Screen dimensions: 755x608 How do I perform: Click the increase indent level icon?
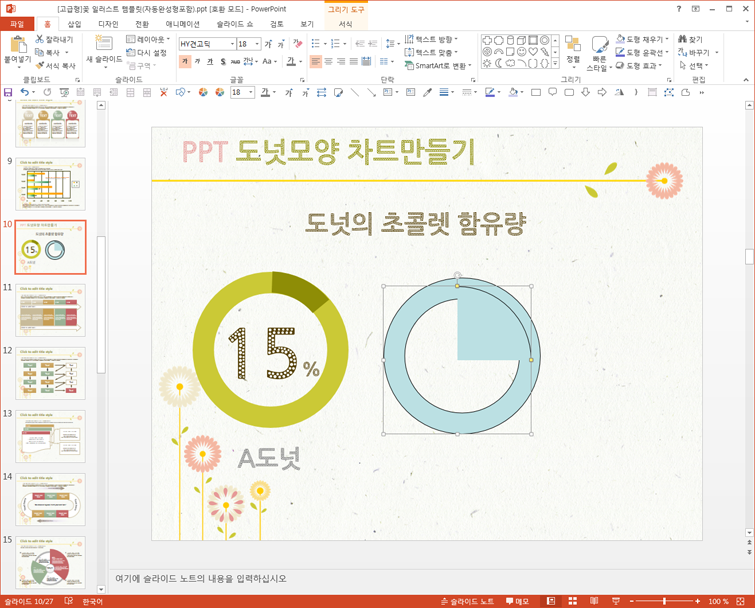tap(373, 44)
